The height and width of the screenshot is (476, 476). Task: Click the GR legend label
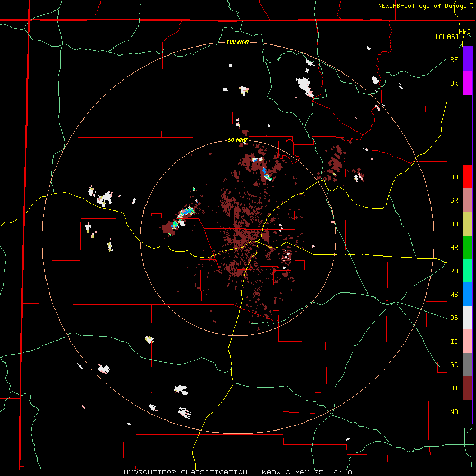(454, 200)
